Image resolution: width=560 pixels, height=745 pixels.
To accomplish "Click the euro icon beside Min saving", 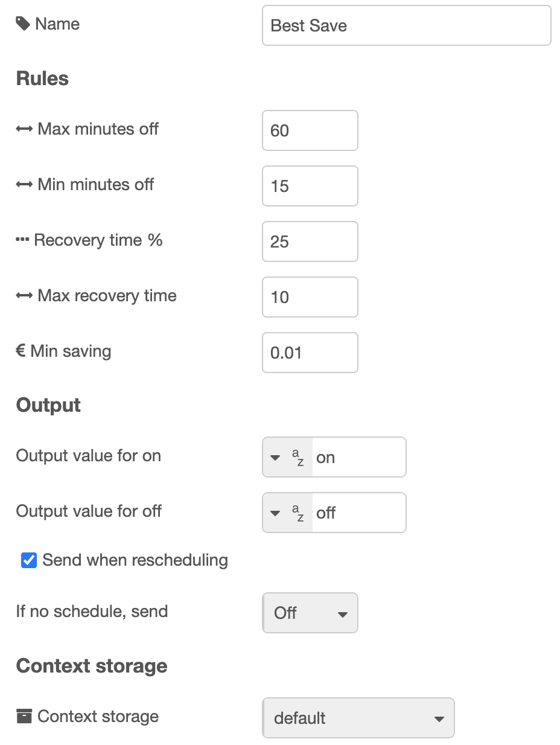I will 21,351.
